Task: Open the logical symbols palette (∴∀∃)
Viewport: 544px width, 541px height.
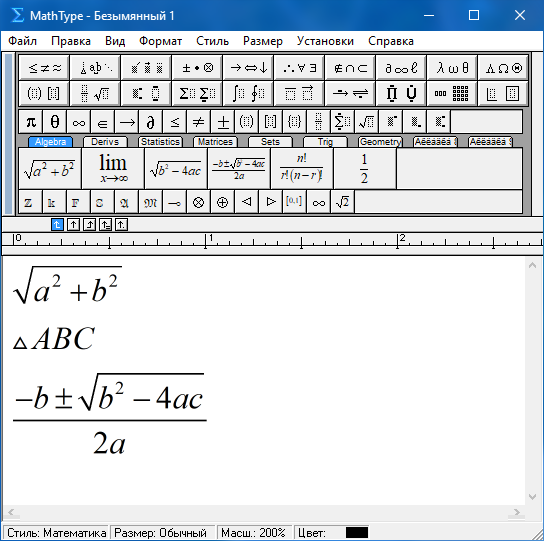Action: 299,68
